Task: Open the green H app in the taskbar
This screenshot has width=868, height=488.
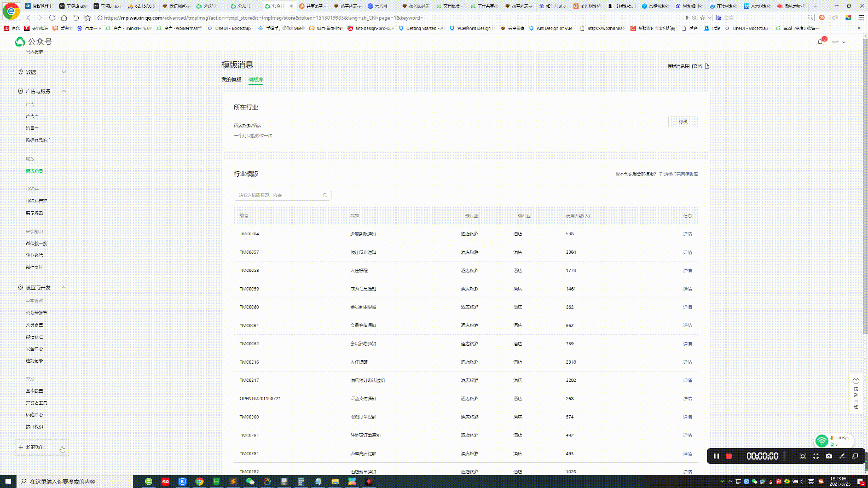Action: (x=216, y=481)
